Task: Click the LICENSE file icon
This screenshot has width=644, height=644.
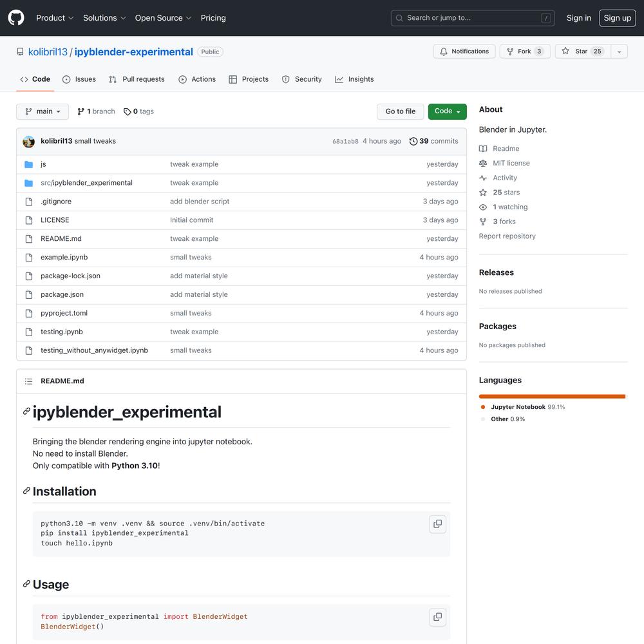Action: click(x=29, y=220)
